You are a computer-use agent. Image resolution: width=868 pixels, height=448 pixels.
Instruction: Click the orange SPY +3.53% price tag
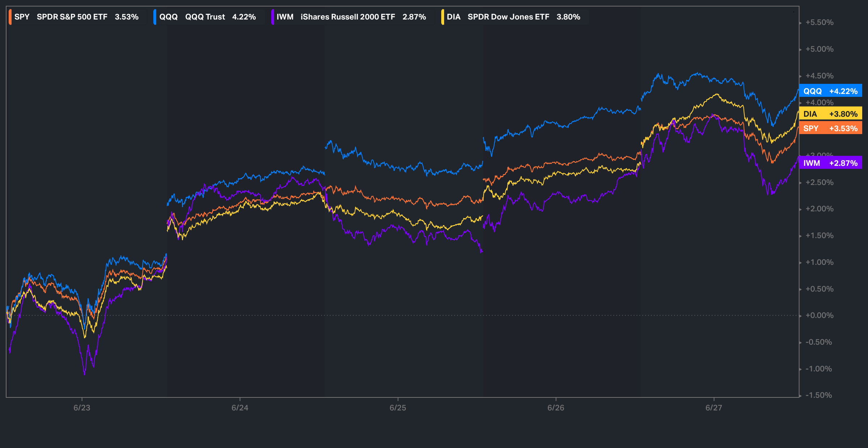[x=830, y=128]
